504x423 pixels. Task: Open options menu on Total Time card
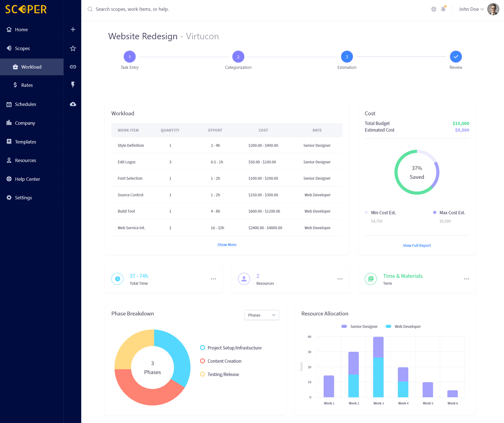[213, 279]
